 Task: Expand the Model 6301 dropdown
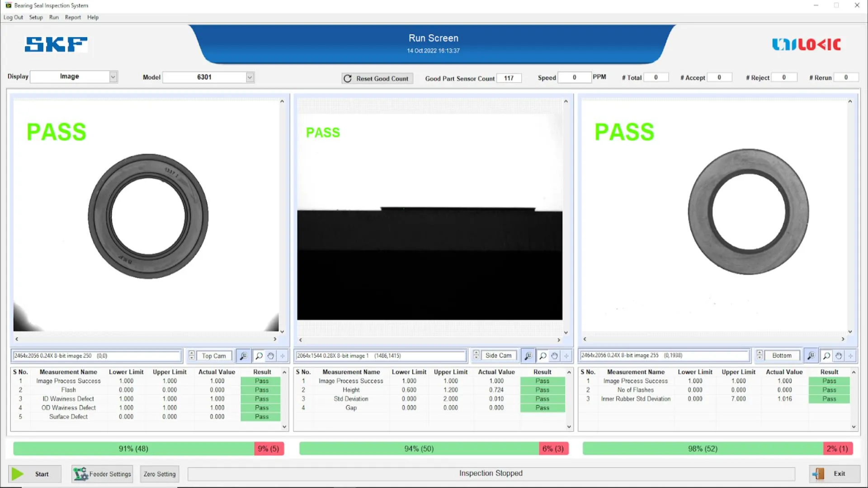tap(250, 77)
